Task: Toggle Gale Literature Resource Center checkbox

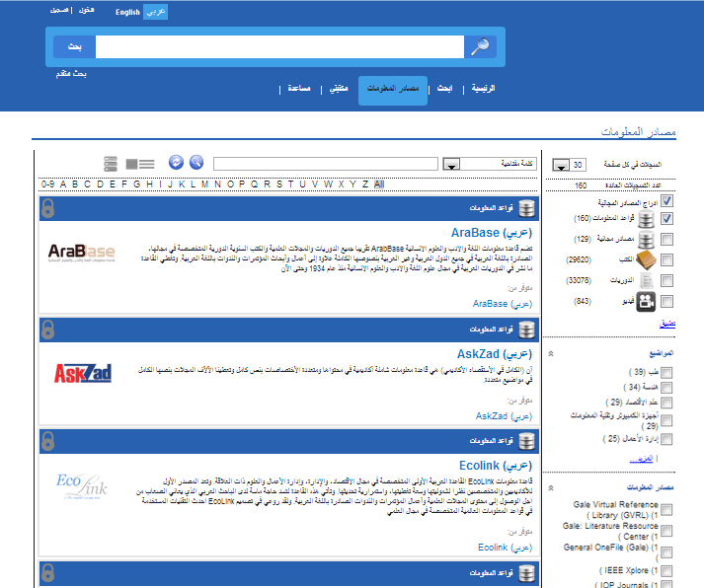Action: (666, 531)
